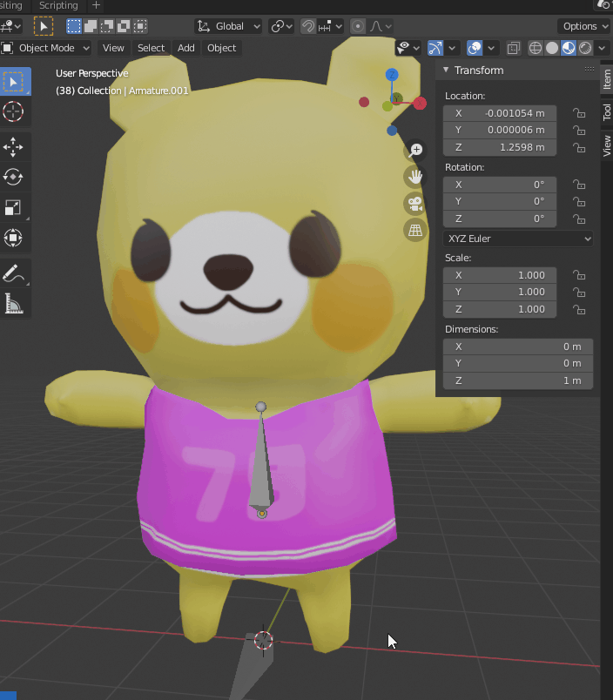This screenshot has width=613, height=700.
Task: Select the Cursor tool
Action: 13,111
